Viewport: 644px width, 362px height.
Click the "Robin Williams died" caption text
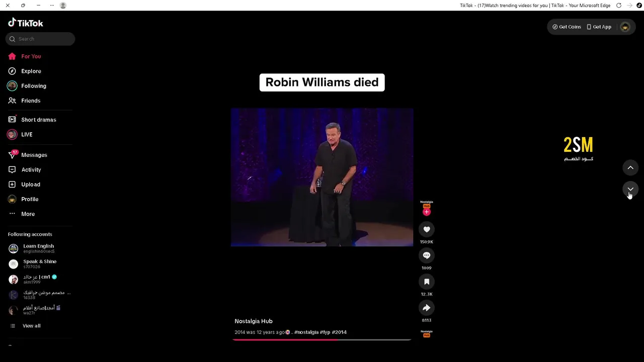coord(322,82)
